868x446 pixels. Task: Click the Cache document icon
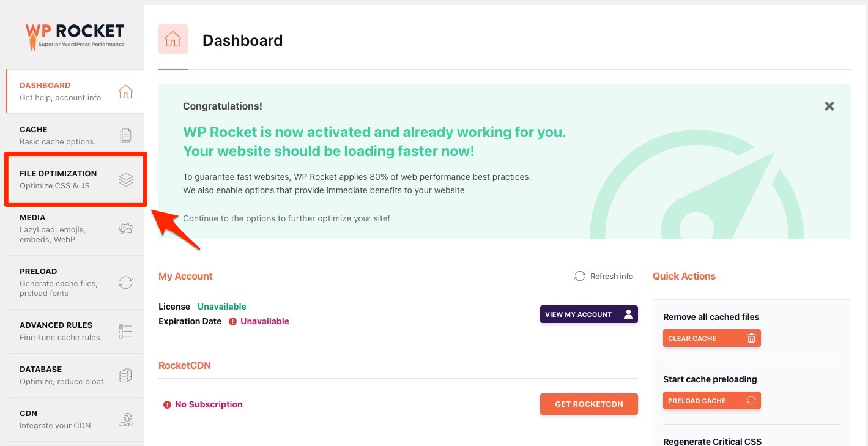(125, 135)
